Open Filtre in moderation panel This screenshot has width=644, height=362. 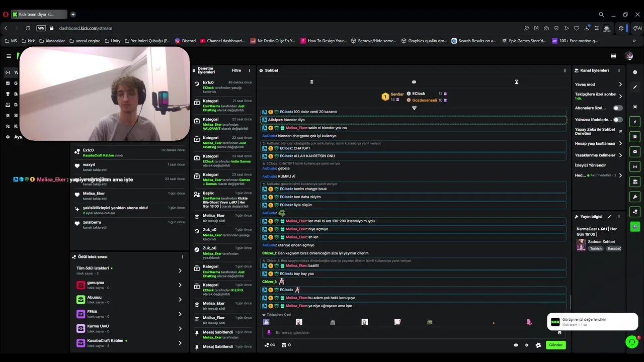(x=236, y=70)
